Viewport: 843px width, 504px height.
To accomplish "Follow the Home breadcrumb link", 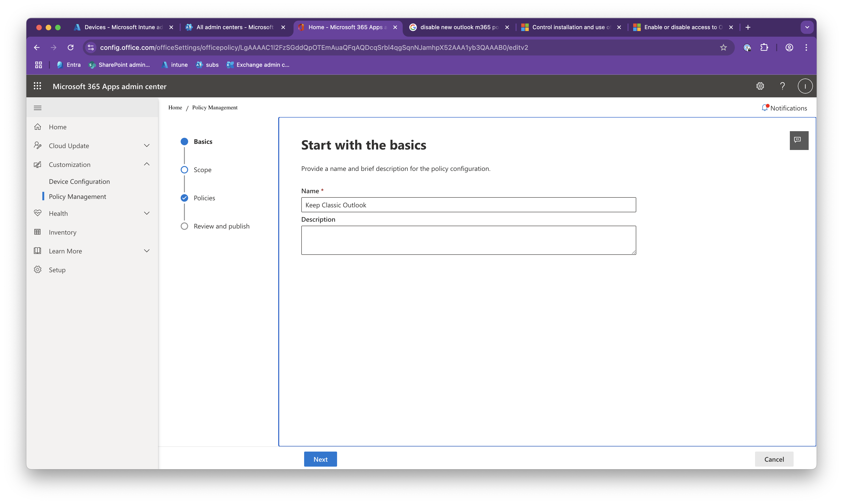I will coord(175,107).
